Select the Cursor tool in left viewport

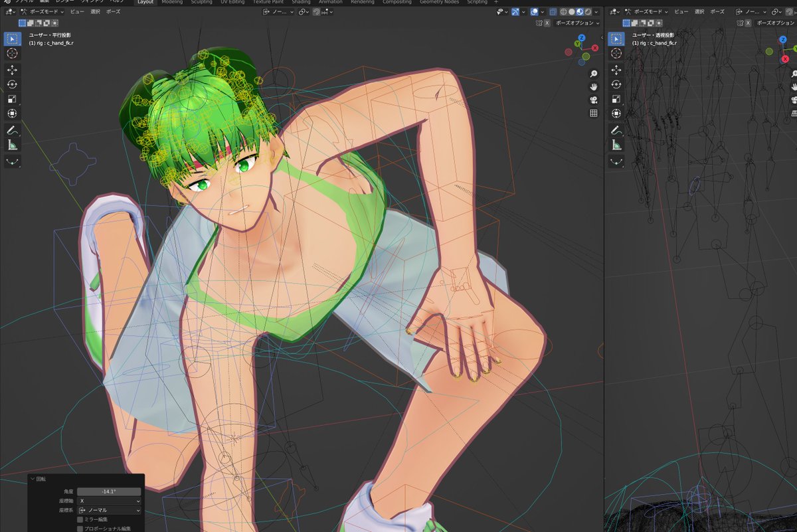12,53
